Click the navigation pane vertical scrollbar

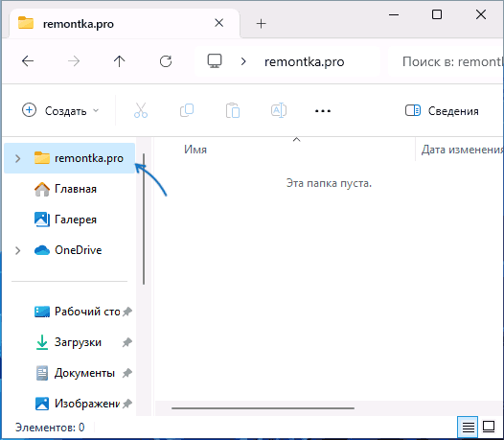(144, 219)
